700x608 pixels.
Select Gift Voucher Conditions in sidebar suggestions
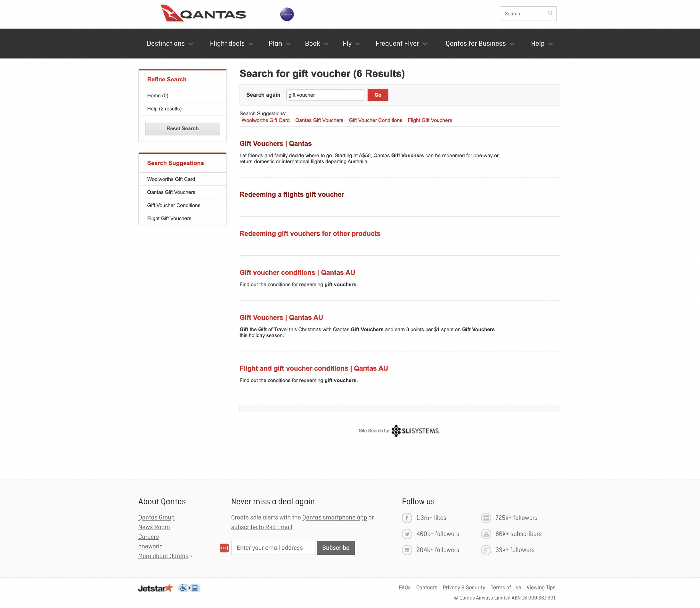(x=183, y=205)
